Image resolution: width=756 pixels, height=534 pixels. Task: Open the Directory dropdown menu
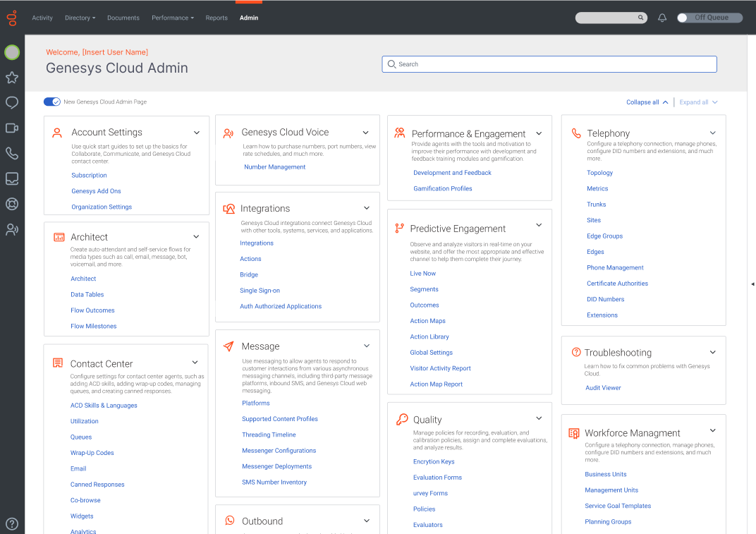tap(80, 18)
